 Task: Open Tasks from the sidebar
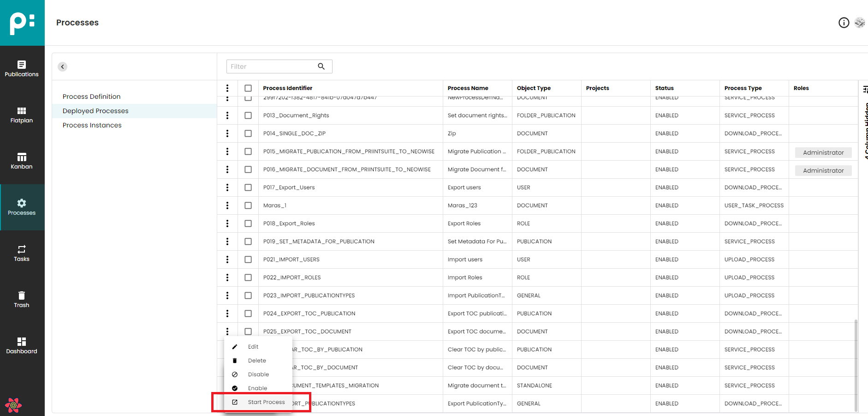pyautogui.click(x=22, y=253)
